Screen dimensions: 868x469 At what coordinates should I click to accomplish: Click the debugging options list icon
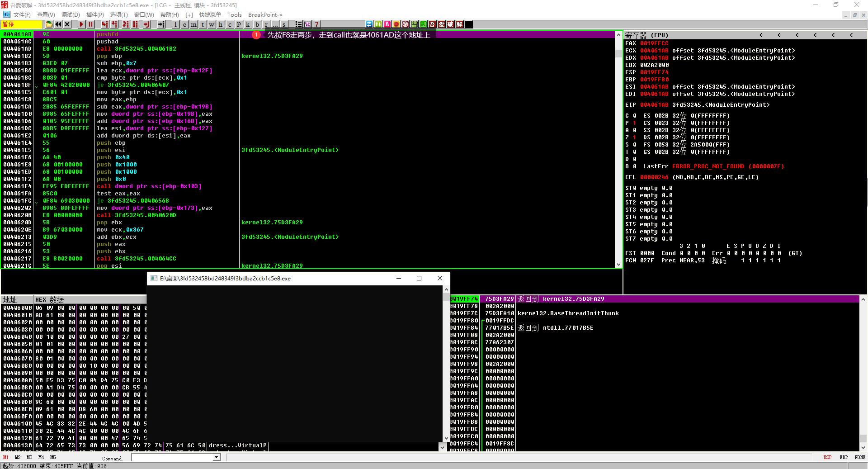[298, 24]
